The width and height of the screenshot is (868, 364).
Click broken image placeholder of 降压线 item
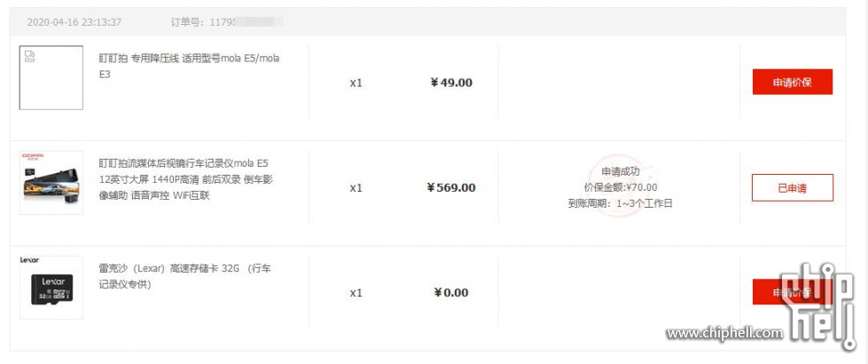click(51, 77)
